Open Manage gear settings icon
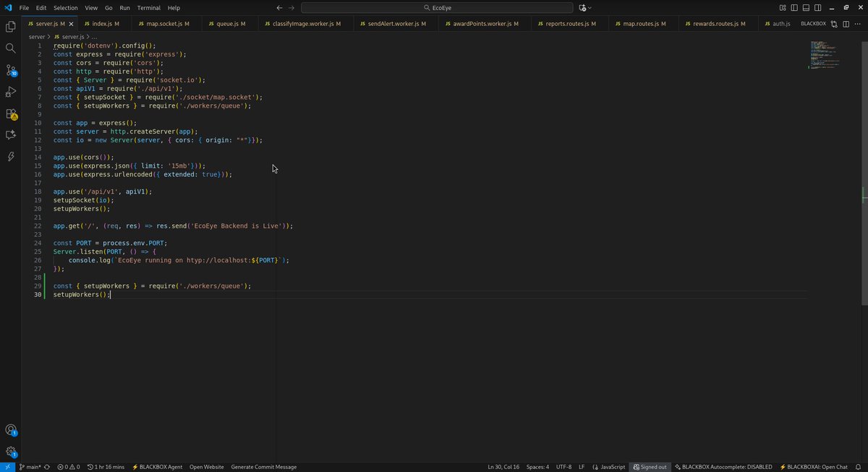Viewport: 868px width, 472px height. click(x=11, y=452)
